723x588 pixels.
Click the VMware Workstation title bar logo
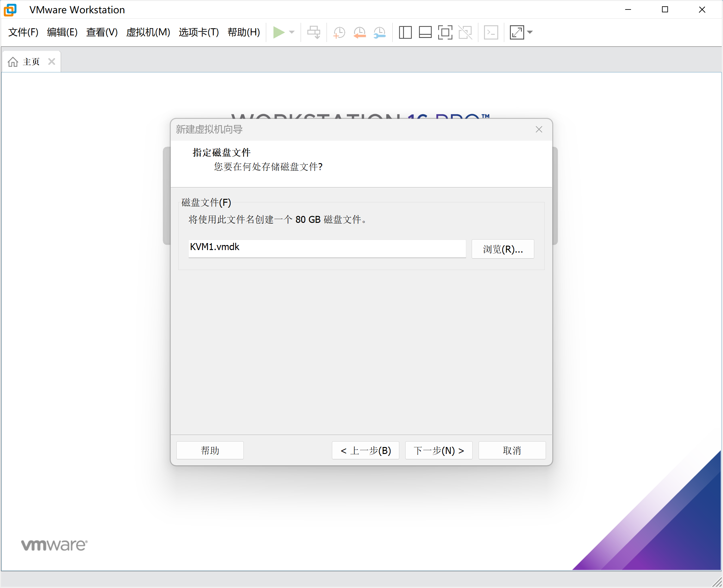pos(10,10)
